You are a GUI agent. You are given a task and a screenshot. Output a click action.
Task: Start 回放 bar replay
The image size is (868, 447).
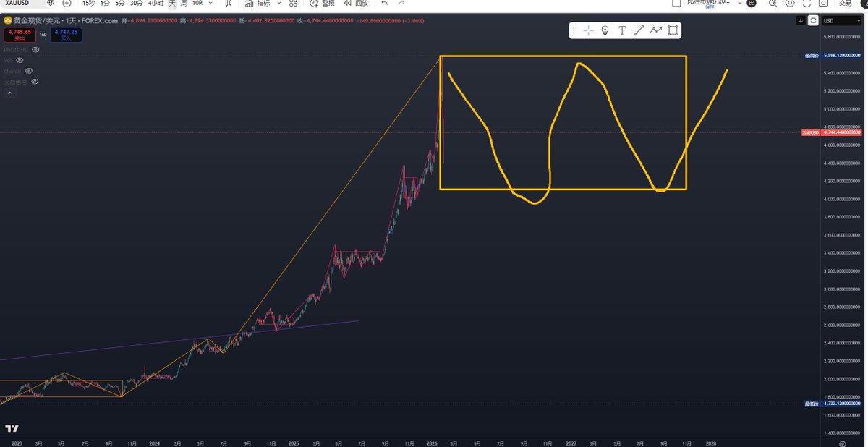(356, 3)
